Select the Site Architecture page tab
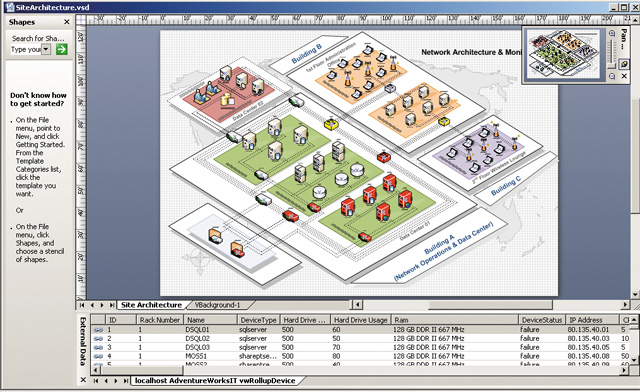Image resolution: width=640 pixels, height=392 pixels. (x=151, y=305)
